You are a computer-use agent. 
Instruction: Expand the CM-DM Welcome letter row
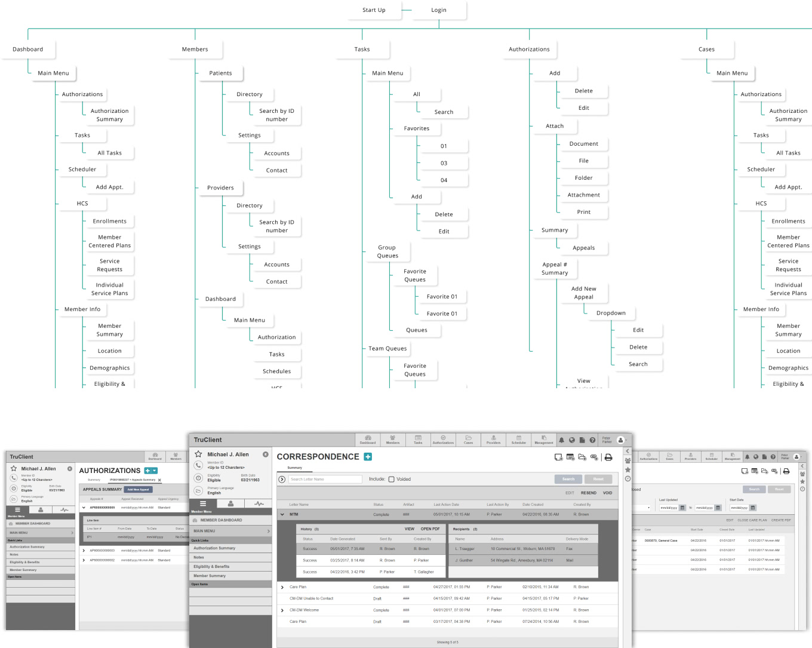(x=282, y=610)
